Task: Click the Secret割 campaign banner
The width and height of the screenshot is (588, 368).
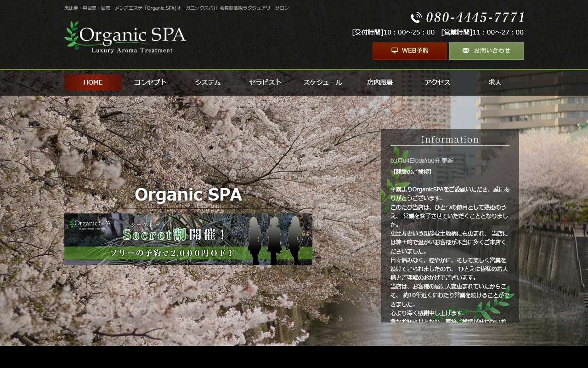Action: pos(188,239)
